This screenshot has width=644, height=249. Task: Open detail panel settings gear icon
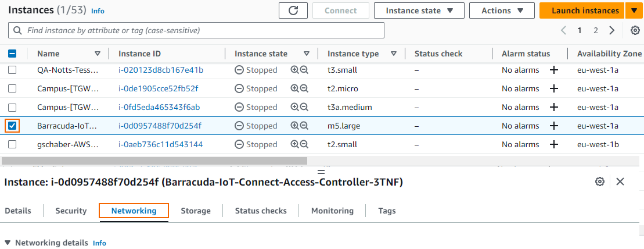pos(600,182)
